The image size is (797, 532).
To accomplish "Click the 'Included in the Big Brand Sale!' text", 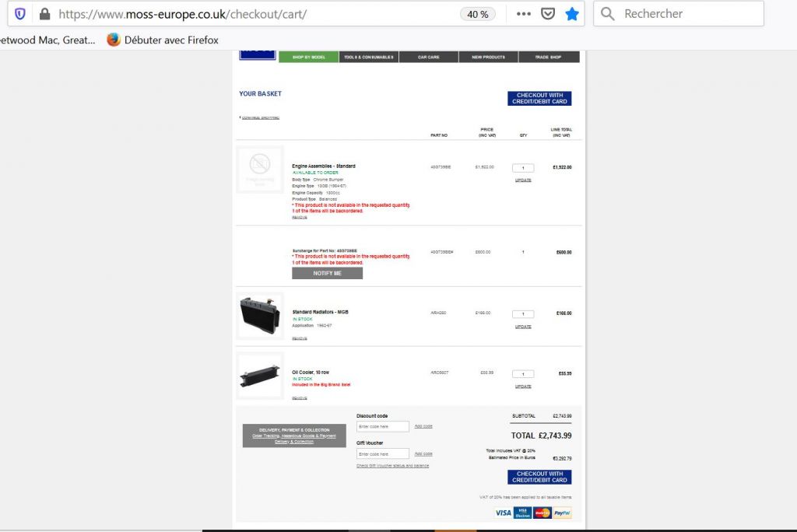I will (x=321, y=385).
